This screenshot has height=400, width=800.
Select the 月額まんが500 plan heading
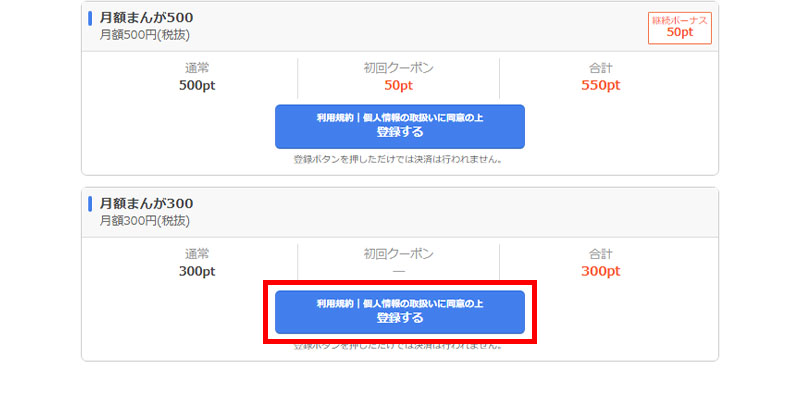point(146,17)
